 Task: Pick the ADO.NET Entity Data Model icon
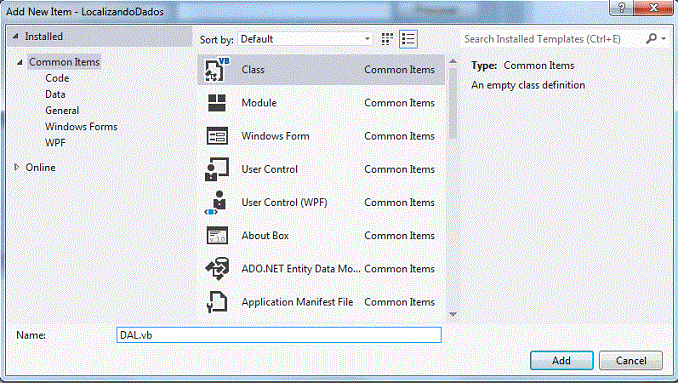coord(217,269)
